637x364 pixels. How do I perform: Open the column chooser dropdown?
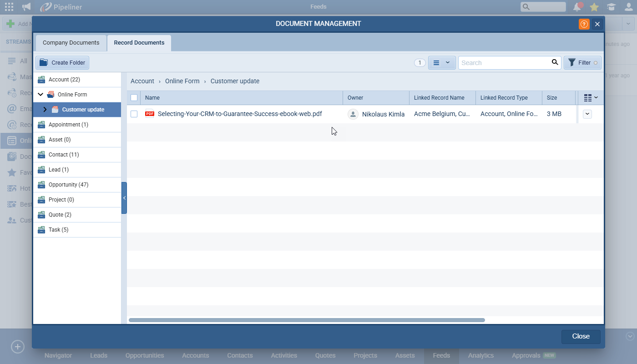(591, 98)
